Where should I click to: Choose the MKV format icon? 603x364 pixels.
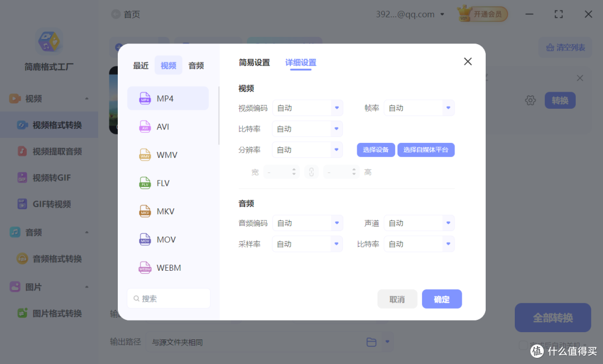tap(145, 211)
